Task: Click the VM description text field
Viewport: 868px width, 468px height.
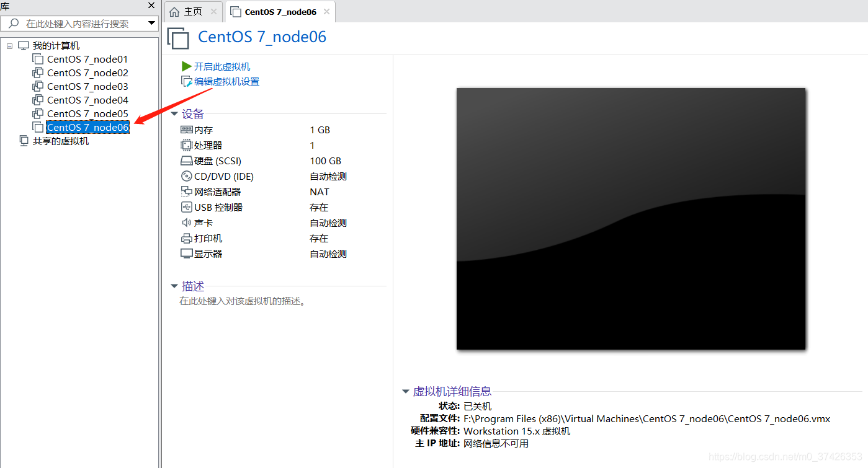Action: pyautogui.click(x=242, y=301)
